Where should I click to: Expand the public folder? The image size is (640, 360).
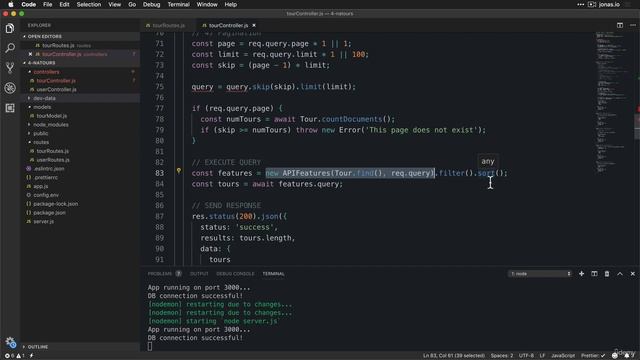click(x=40, y=133)
